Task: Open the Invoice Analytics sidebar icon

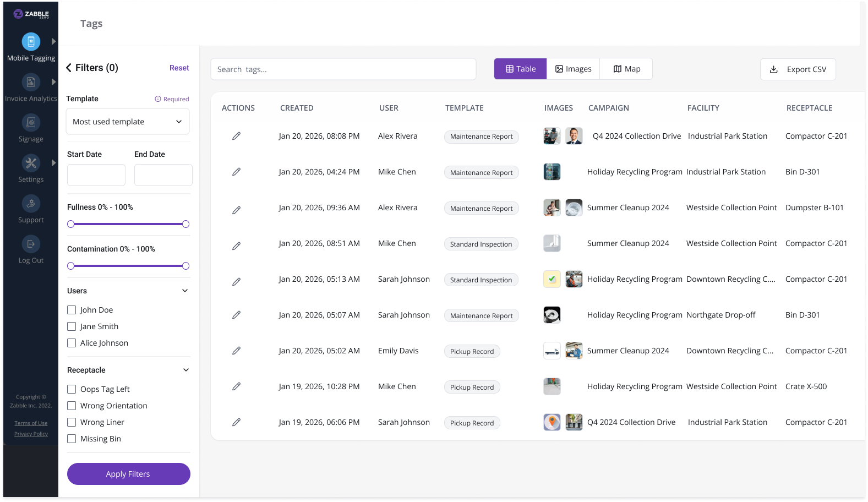Action: click(x=31, y=83)
